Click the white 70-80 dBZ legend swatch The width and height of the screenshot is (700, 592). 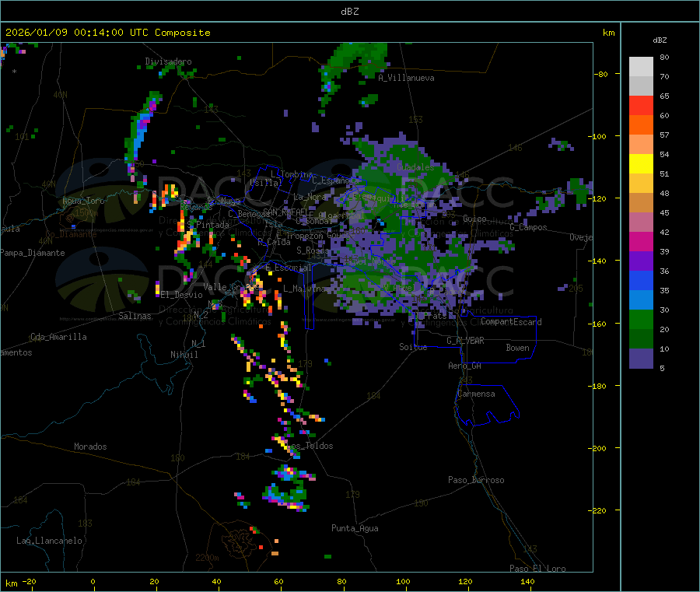[x=641, y=67]
